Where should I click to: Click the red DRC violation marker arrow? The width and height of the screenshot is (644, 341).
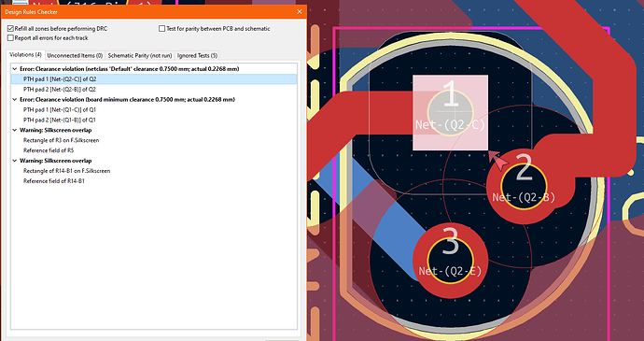click(x=499, y=161)
